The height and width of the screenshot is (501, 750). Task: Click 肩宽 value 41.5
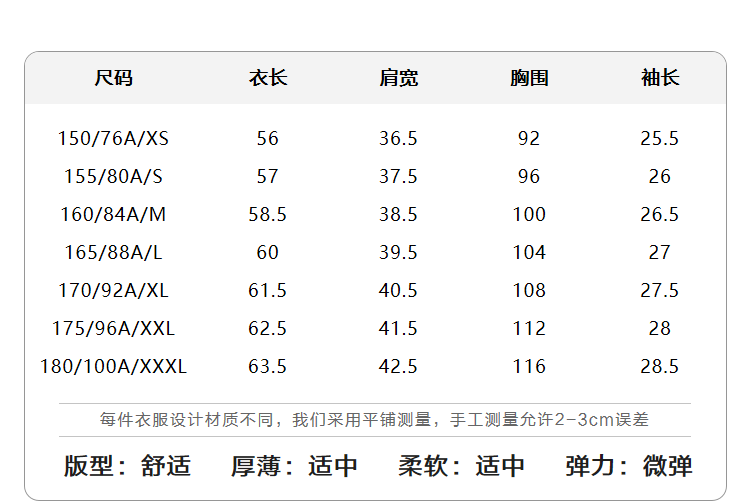[x=398, y=329]
